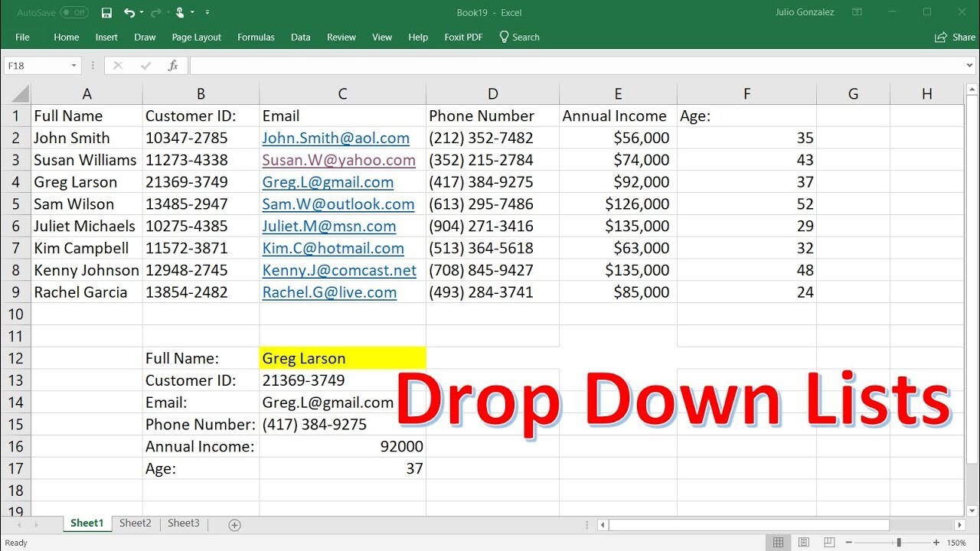Switch to the Formulas ribbon tab
This screenshot has height=551, width=980.
click(256, 37)
